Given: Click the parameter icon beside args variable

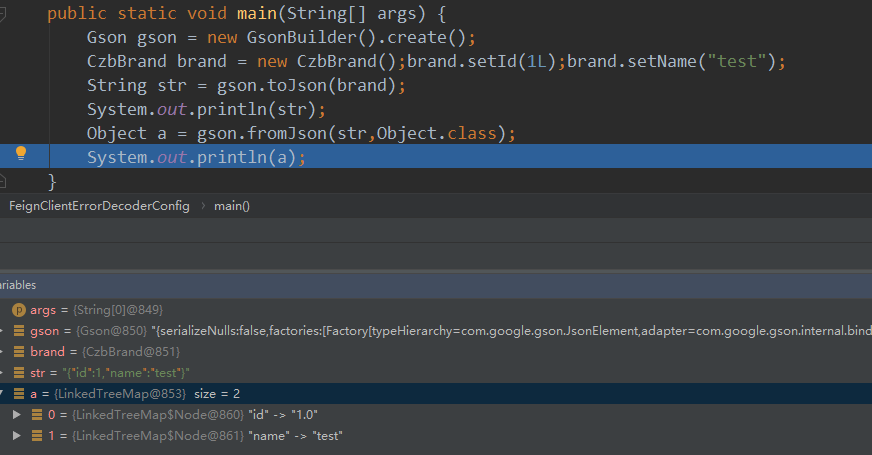Looking at the screenshot, I should coord(19,310).
